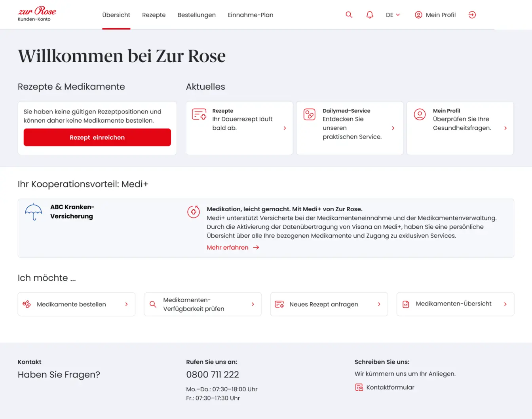The height and width of the screenshot is (419, 532).
Task: Click the Kontaktformular form icon
Action: tap(359, 387)
